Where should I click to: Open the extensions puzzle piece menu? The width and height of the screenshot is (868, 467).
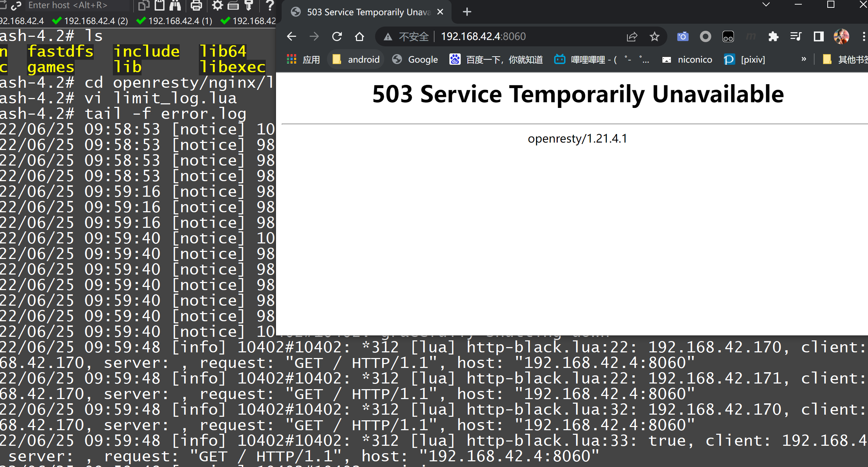774,36
